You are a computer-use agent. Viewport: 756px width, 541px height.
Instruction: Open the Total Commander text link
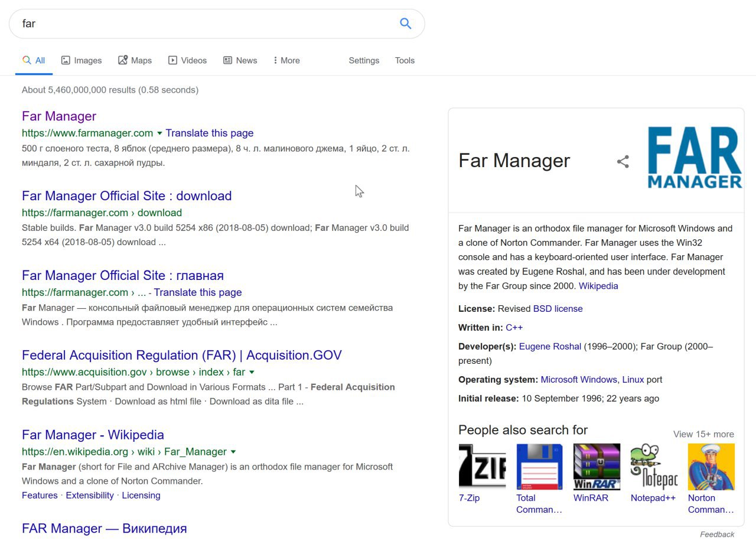pos(539,504)
